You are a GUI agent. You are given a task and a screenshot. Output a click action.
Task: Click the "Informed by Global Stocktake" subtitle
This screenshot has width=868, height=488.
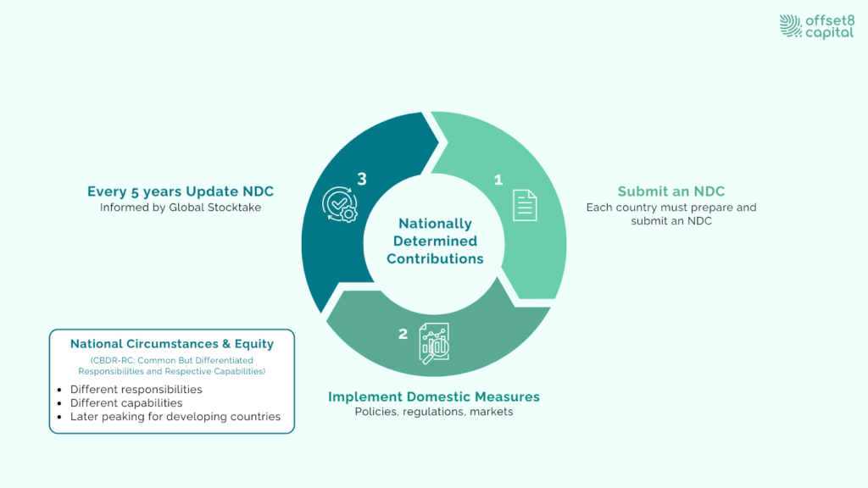click(x=181, y=208)
